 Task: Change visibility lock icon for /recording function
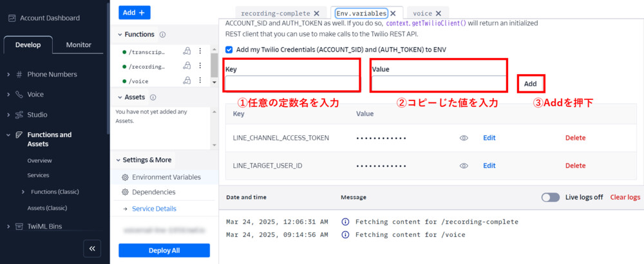[x=187, y=66]
